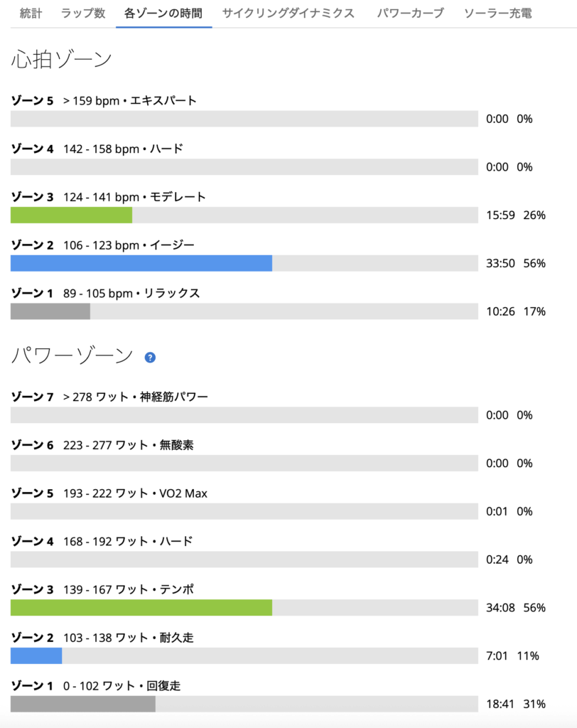Switch to the パワーカーブ tab
The image size is (577, 728).
point(410,13)
